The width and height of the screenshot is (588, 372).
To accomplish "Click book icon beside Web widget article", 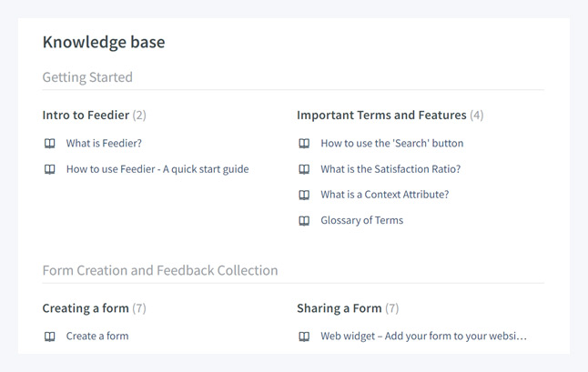I will point(304,337).
